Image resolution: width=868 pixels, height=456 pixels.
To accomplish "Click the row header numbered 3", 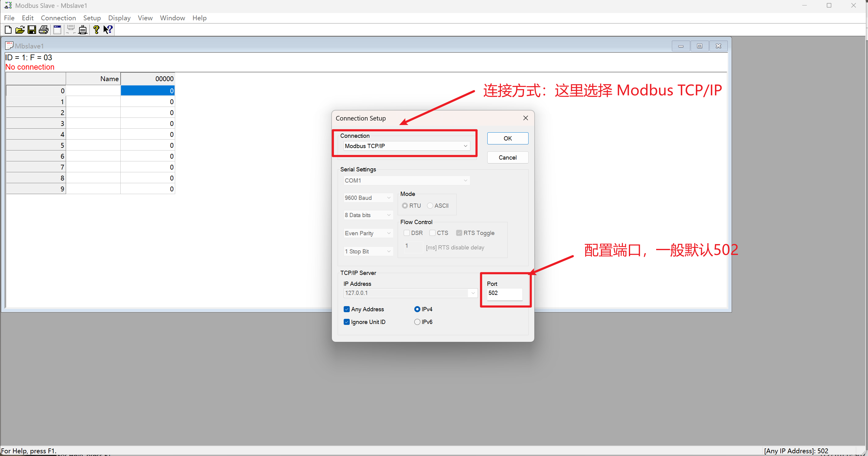I will pos(36,124).
